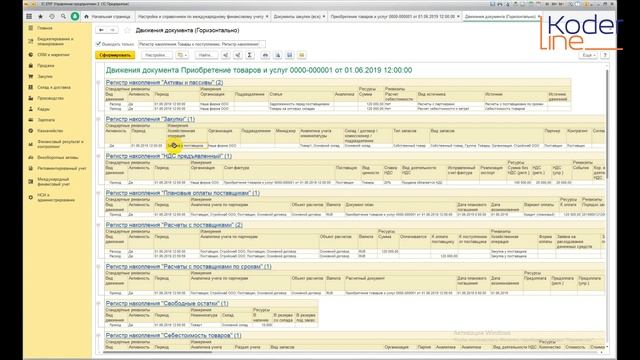The height and width of the screenshot is (360, 640).
Task: Open the favorites star in top panel
Action: 40,16
